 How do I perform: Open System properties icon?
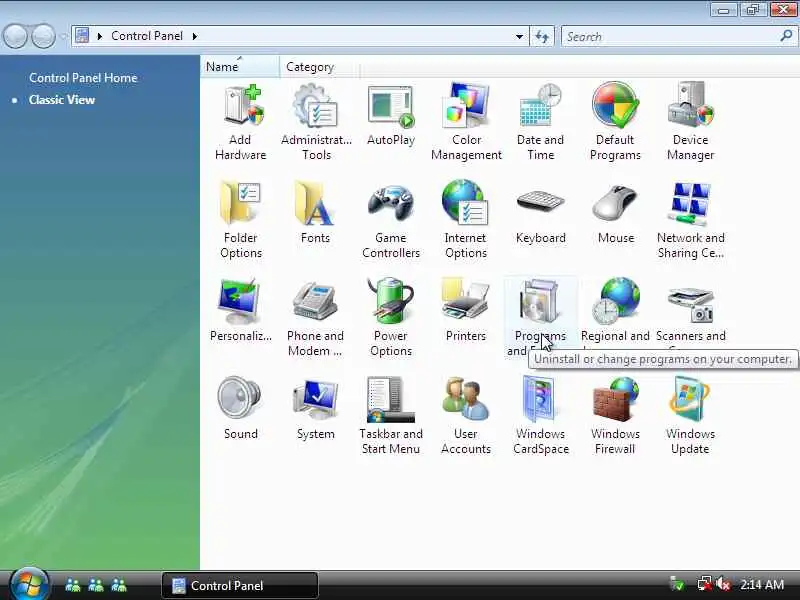[315, 409]
